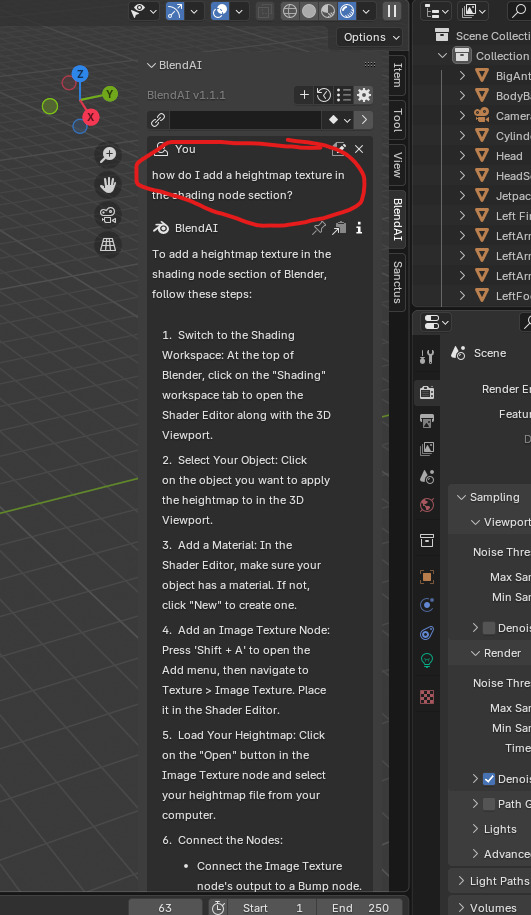Collapse the Collection in outliner
Screen dimensions: 531x915
(442, 55)
